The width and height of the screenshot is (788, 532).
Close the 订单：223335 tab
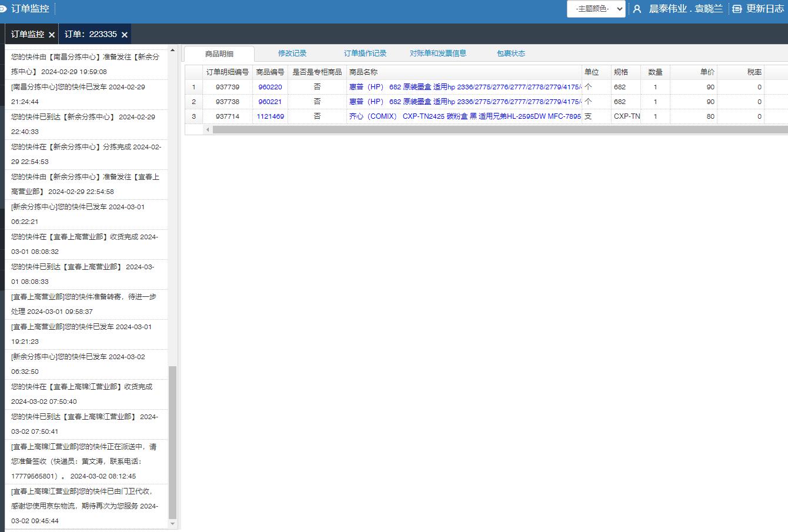pyautogui.click(x=125, y=35)
